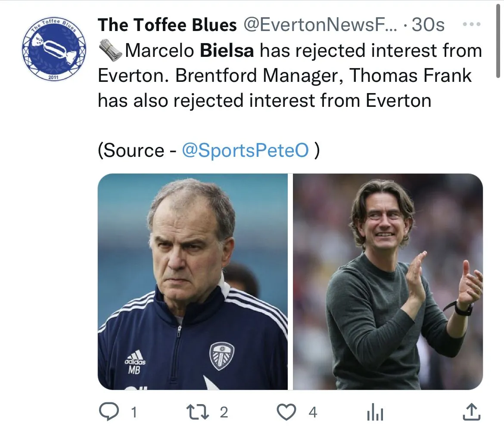This screenshot has width=504, height=439.
Task: Click the retweet count number 2
Action: pyautogui.click(x=224, y=413)
